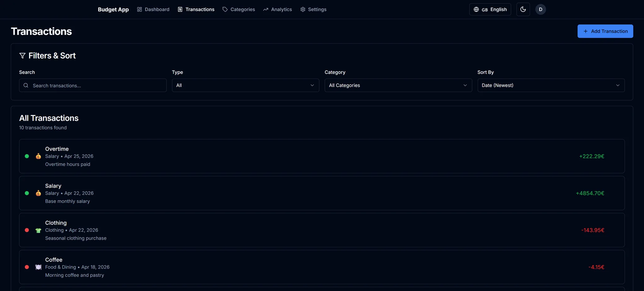Click the green status dot on Salary transaction
This screenshot has height=291, width=644.
27,193
